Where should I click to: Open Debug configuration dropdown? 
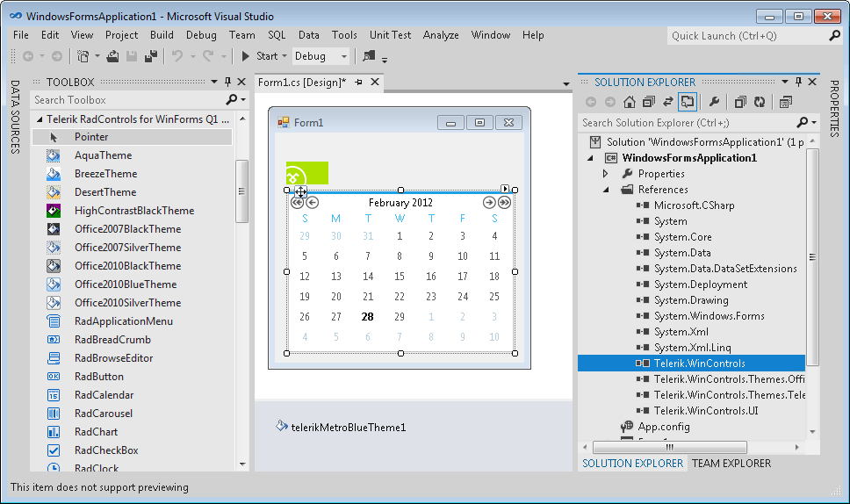click(x=343, y=56)
